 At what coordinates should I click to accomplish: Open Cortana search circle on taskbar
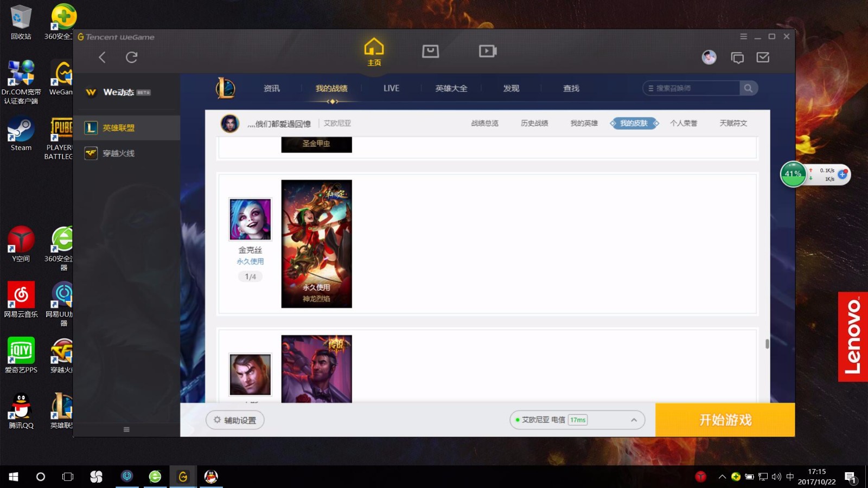(x=41, y=477)
